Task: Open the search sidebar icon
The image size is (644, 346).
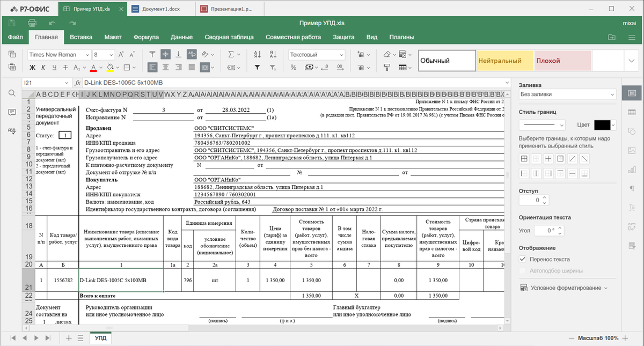Action: tap(12, 93)
